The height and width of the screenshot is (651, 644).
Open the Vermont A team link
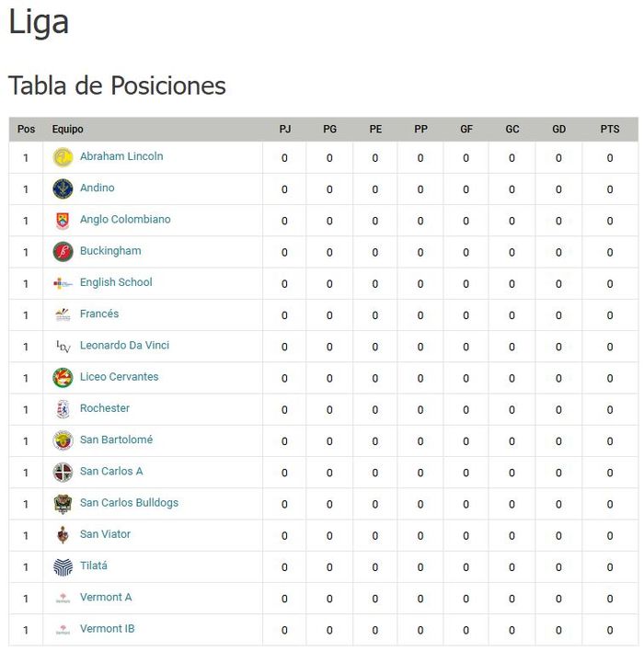pyautogui.click(x=106, y=598)
